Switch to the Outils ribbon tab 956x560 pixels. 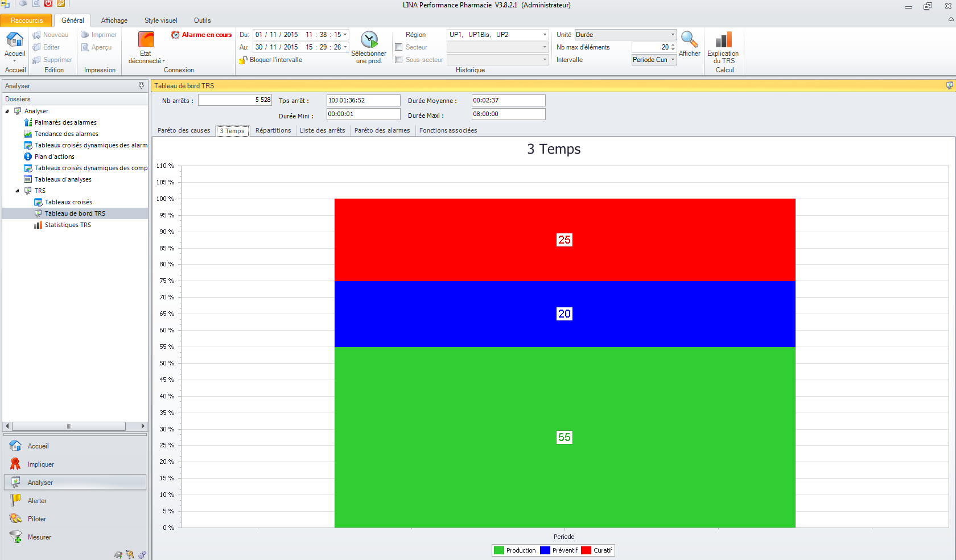pos(203,20)
